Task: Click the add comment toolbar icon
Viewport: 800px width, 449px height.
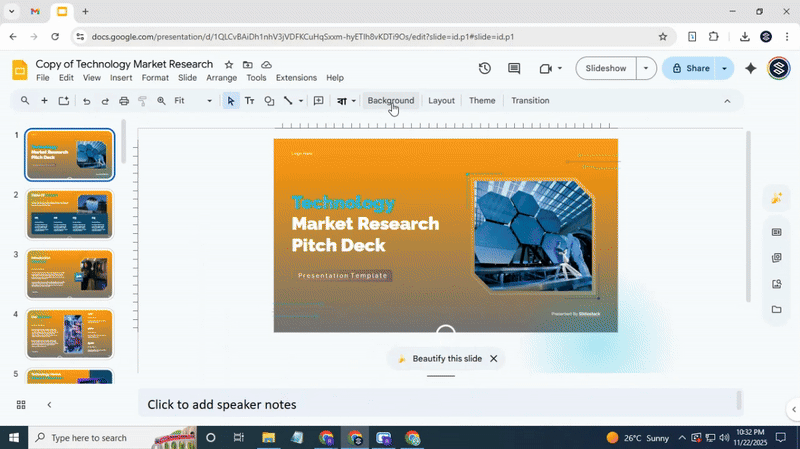Action: pyautogui.click(x=319, y=101)
